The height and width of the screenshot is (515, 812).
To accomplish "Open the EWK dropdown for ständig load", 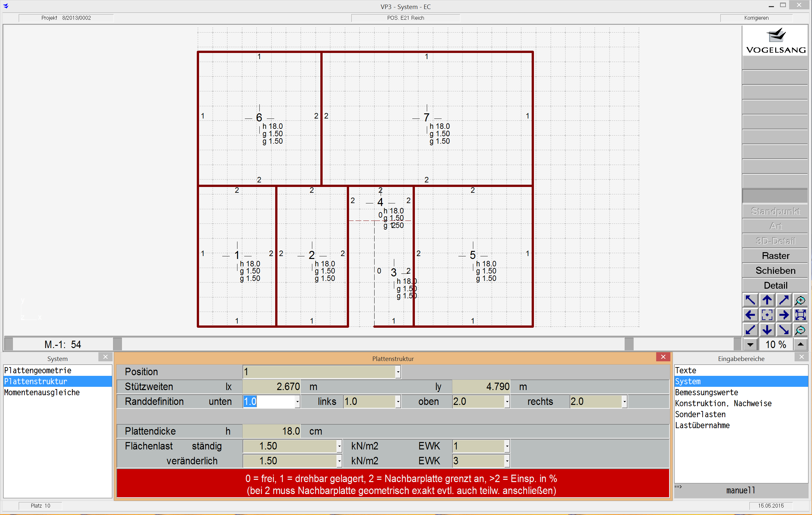I will (507, 446).
